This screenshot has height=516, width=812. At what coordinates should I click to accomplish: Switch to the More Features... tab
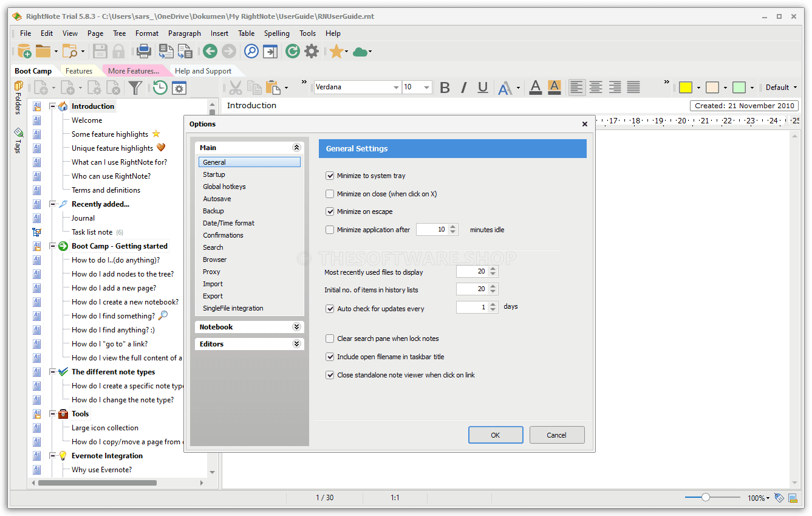134,71
